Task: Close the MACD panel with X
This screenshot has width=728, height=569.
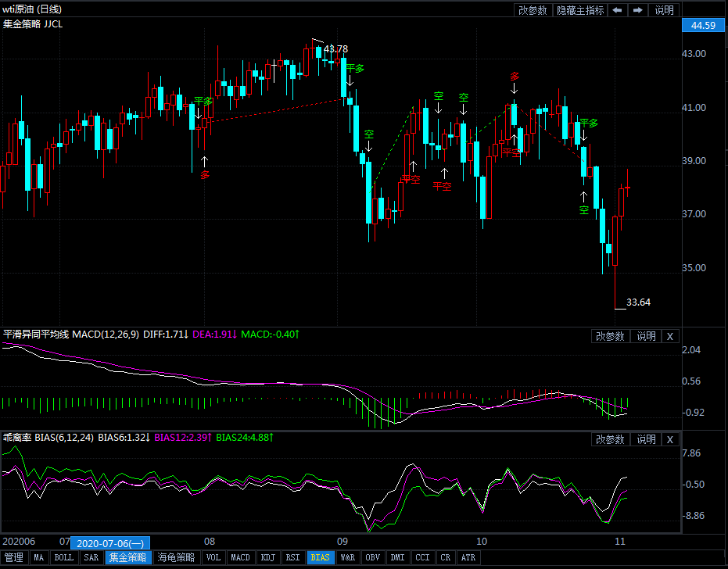Action: pos(669,336)
